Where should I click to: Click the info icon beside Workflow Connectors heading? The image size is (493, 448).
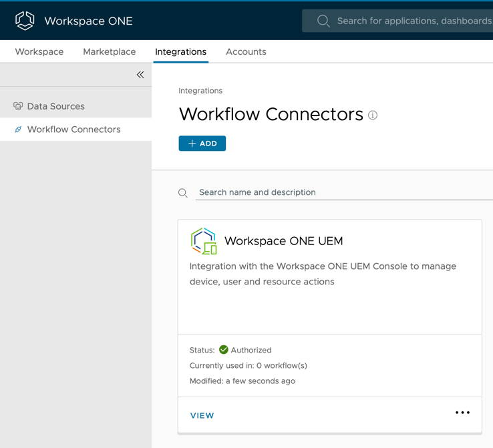tap(373, 116)
